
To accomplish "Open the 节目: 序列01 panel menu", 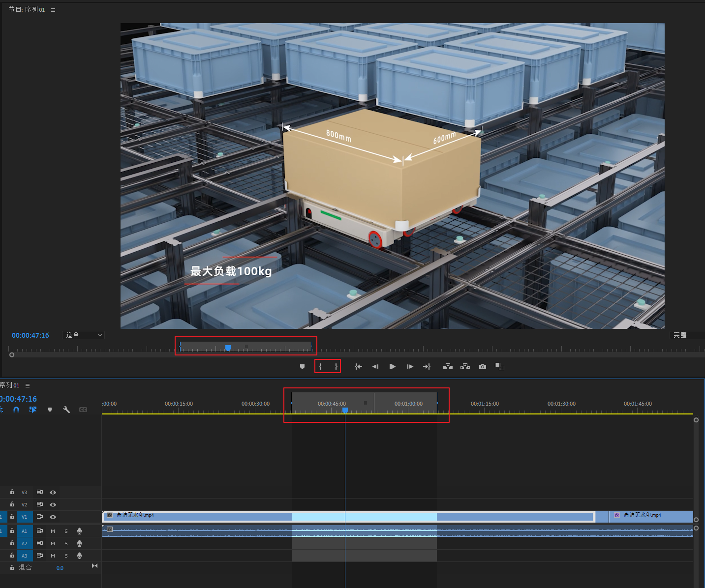I will pos(53,10).
